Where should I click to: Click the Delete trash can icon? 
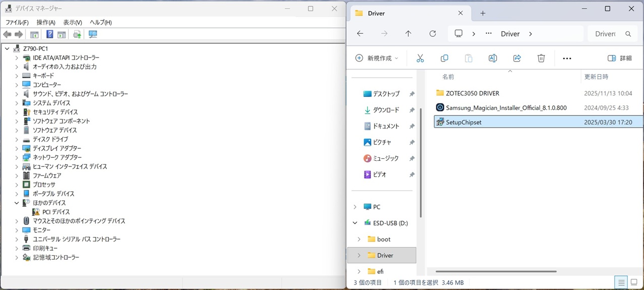coord(541,59)
